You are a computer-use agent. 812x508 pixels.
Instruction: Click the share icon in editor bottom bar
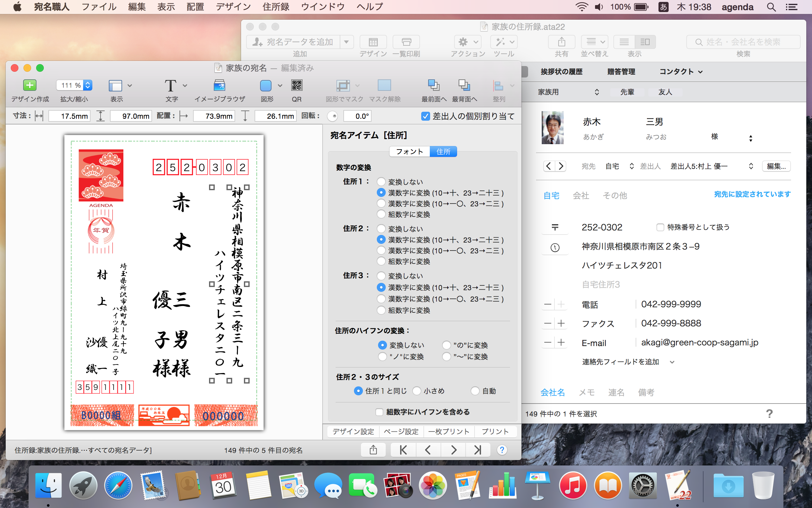(373, 450)
